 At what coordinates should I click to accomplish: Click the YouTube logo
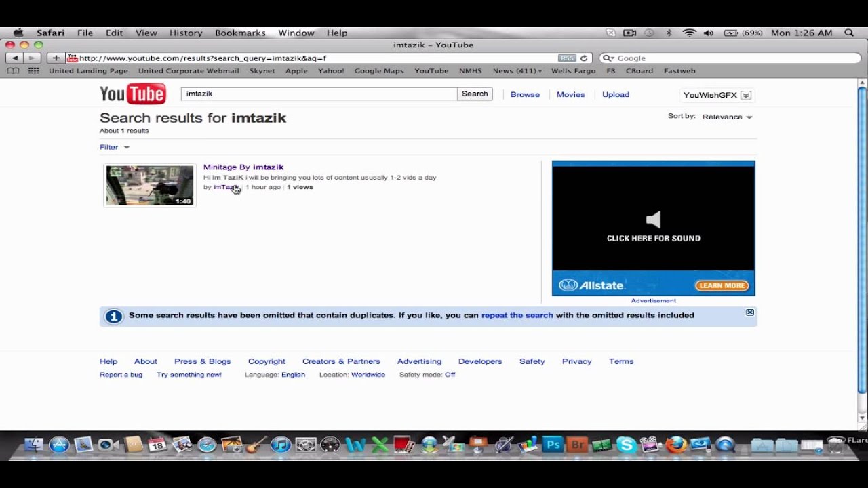[x=132, y=94]
